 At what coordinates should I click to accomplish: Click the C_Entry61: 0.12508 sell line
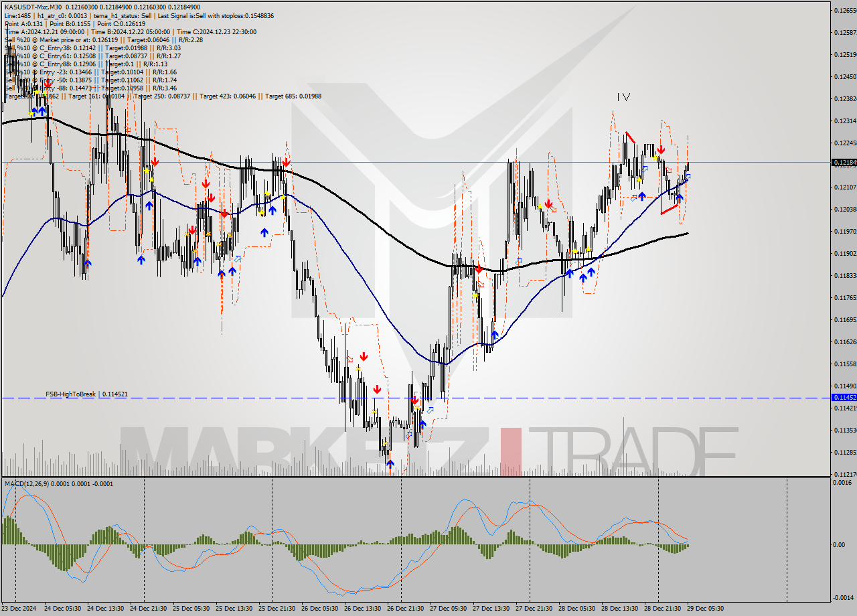(x=92, y=56)
